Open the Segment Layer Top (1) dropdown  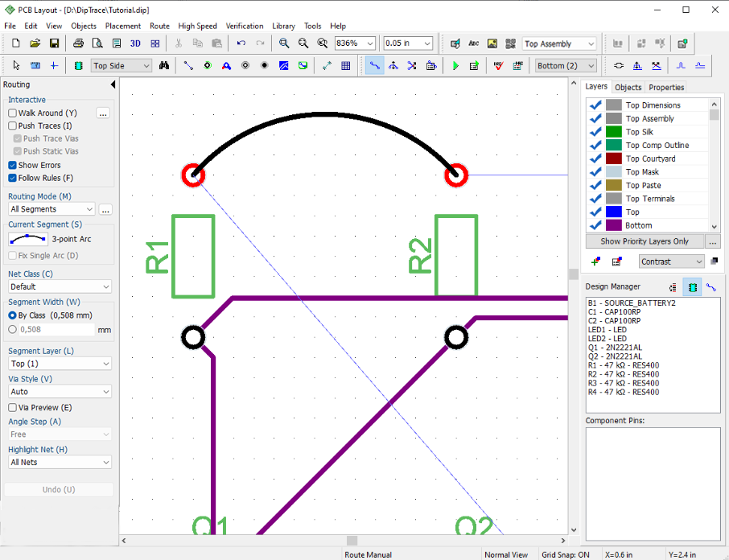[60, 364]
